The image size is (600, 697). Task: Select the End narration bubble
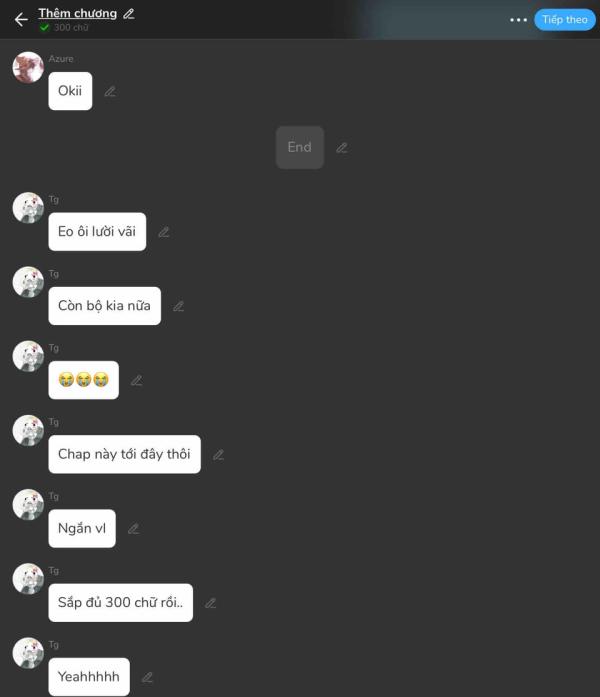(x=300, y=147)
